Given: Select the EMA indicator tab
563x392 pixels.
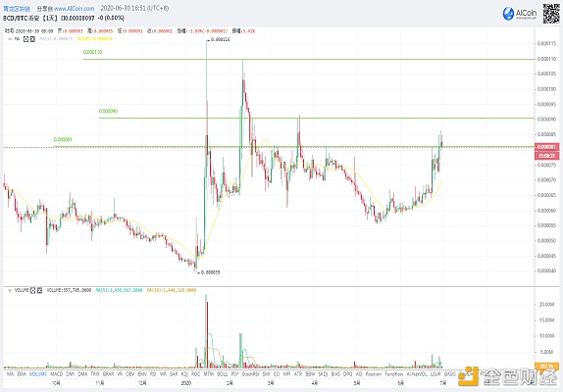Looking at the screenshot, I should pos(22,374).
